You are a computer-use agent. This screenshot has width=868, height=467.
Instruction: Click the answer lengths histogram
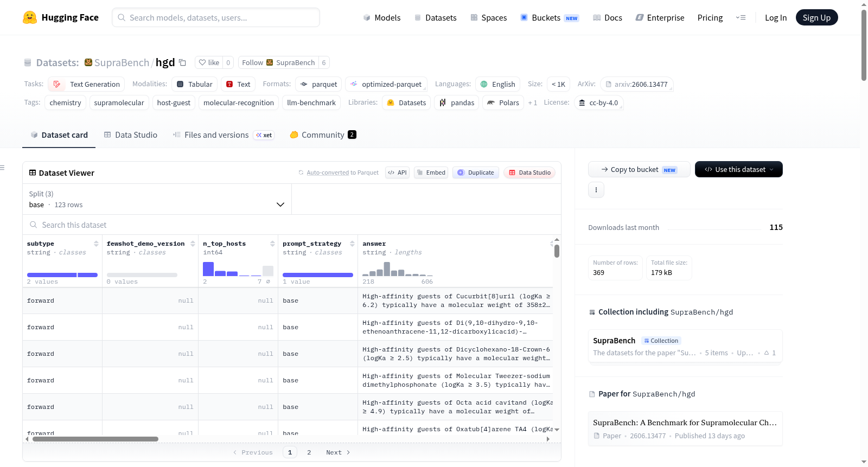[x=398, y=269]
